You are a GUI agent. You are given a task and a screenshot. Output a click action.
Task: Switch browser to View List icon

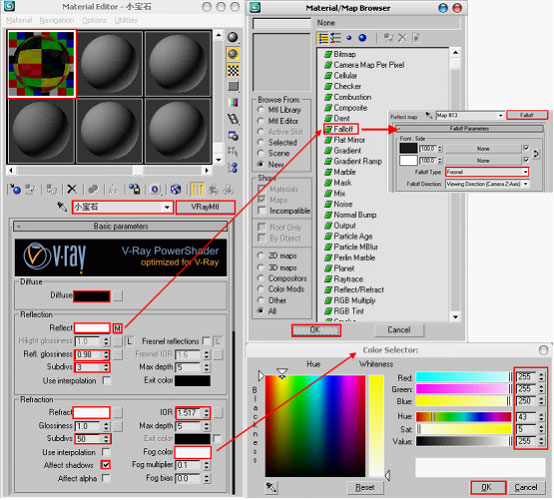[x=323, y=38]
